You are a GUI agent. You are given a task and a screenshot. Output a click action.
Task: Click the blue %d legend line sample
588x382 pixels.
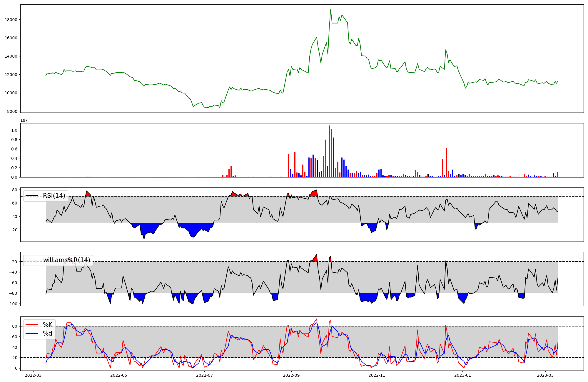tap(32, 334)
